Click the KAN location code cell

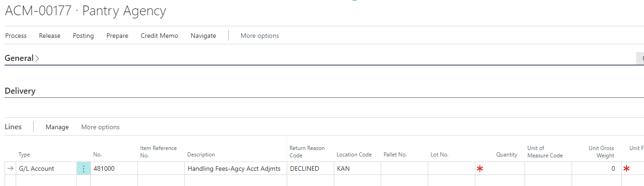[357, 169]
